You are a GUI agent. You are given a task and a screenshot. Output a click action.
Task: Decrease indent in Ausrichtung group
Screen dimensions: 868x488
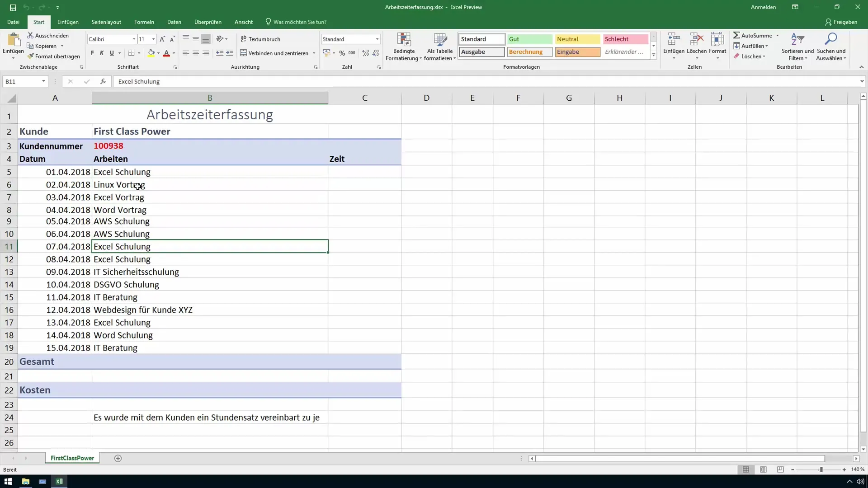[x=219, y=53]
